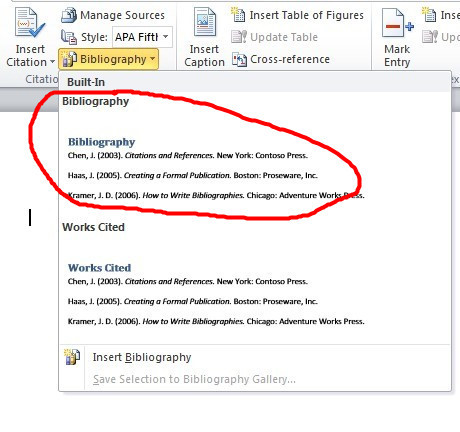Choose the Insert Bibliography menu entry
This screenshot has height=432, width=460.
point(142,357)
